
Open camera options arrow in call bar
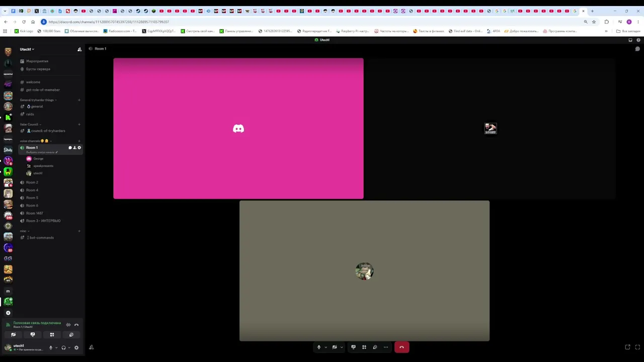click(342, 347)
